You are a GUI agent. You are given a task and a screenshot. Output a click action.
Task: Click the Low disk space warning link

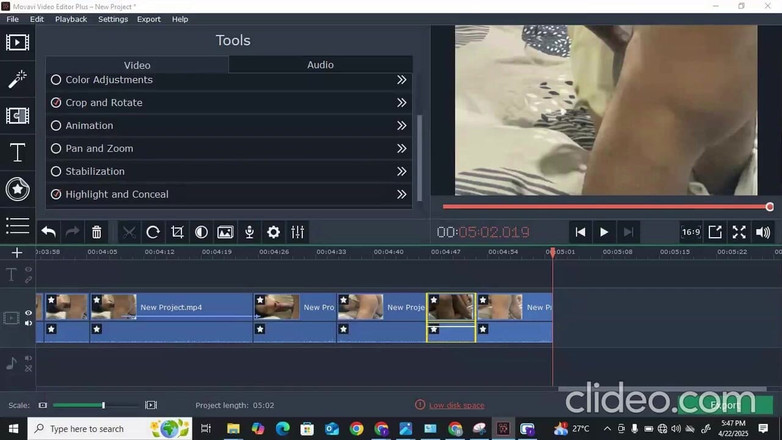click(456, 405)
